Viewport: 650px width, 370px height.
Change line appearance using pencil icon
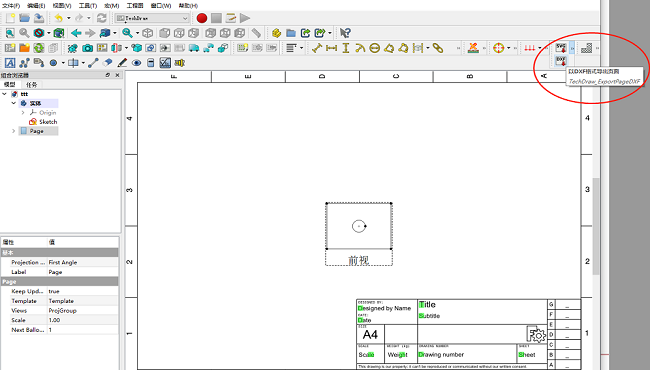point(122,63)
